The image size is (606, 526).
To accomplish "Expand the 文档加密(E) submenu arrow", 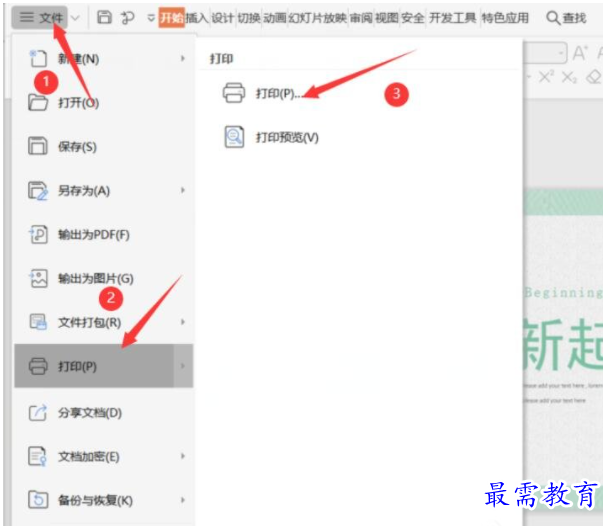I will pyautogui.click(x=183, y=456).
